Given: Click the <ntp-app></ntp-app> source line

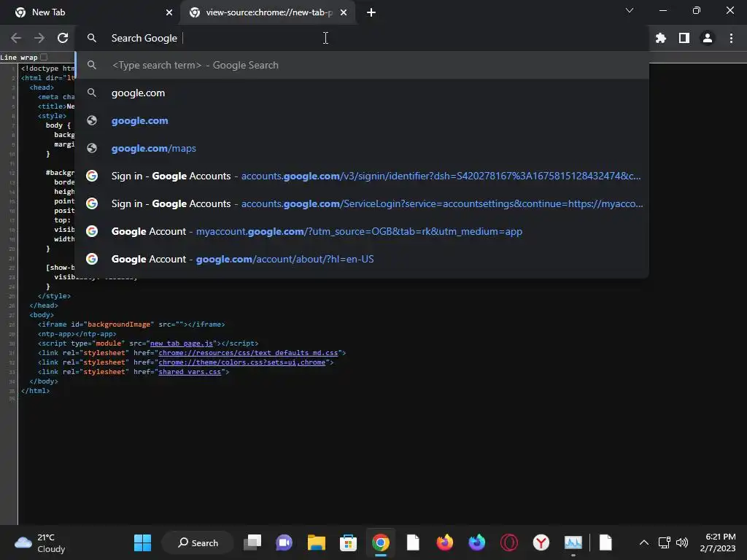Looking at the screenshot, I should pos(77,334).
